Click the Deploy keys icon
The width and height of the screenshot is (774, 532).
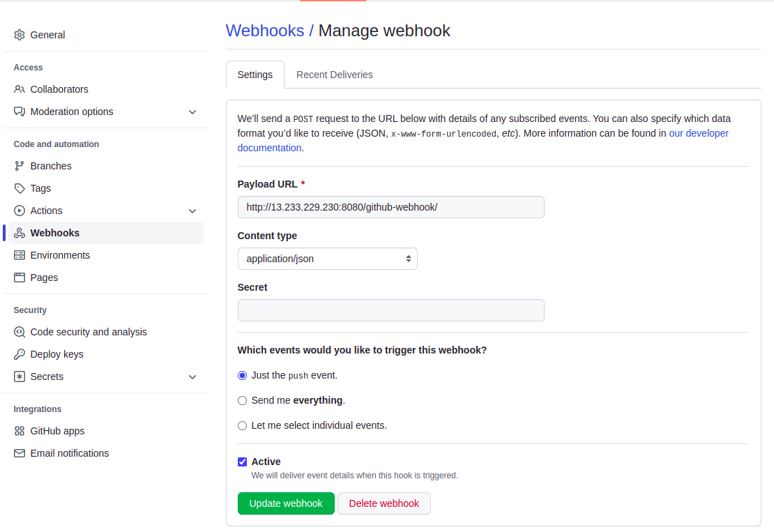pyautogui.click(x=20, y=354)
